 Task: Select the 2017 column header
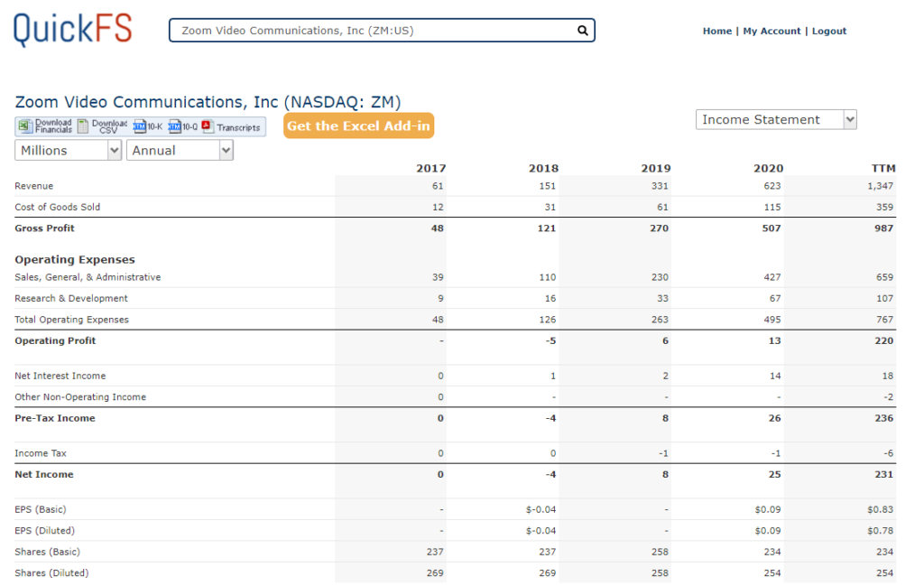point(430,169)
